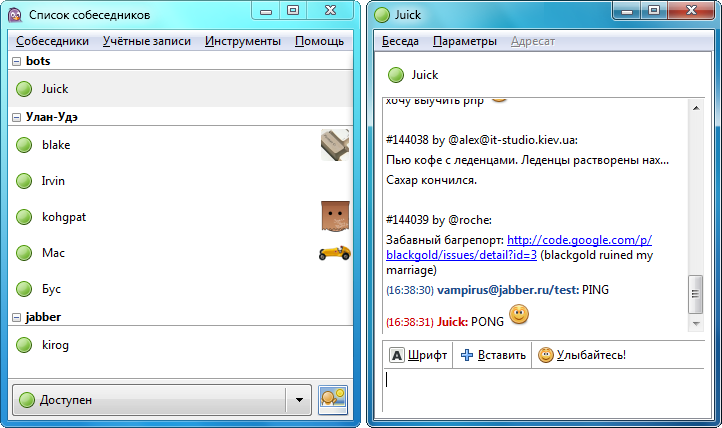Click the buddy icon selector next to status box
Viewport: 722px width, 428px height.
[x=333, y=400]
